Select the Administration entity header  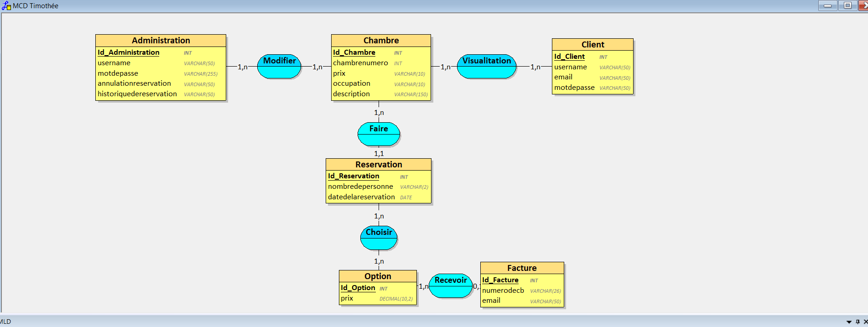point(161,41)
